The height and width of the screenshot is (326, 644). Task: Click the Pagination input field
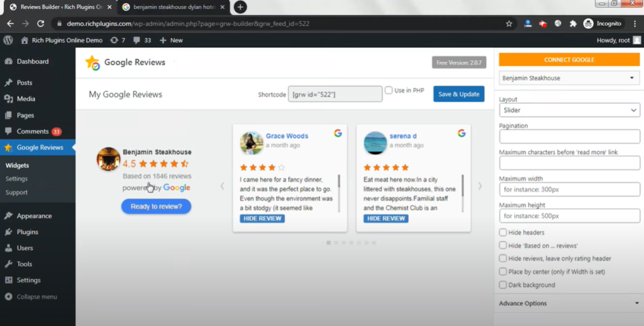click(x=569, y=137)
